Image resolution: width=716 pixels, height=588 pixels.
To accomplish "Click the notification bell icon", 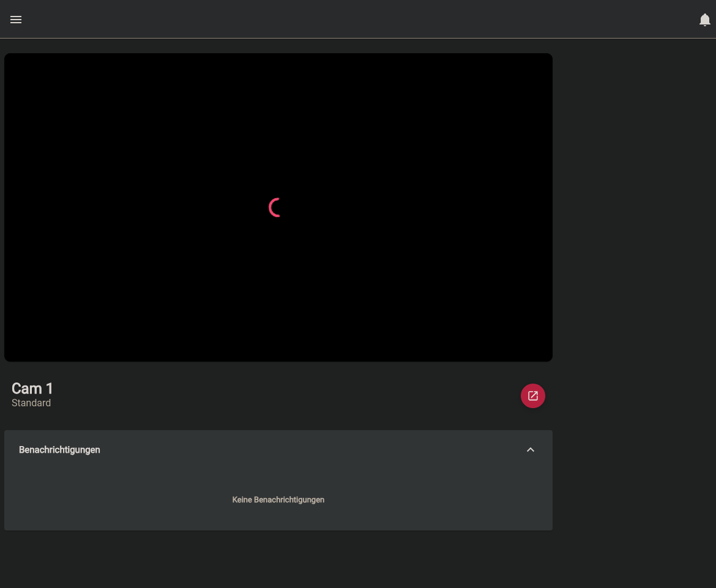I will 704,20.
